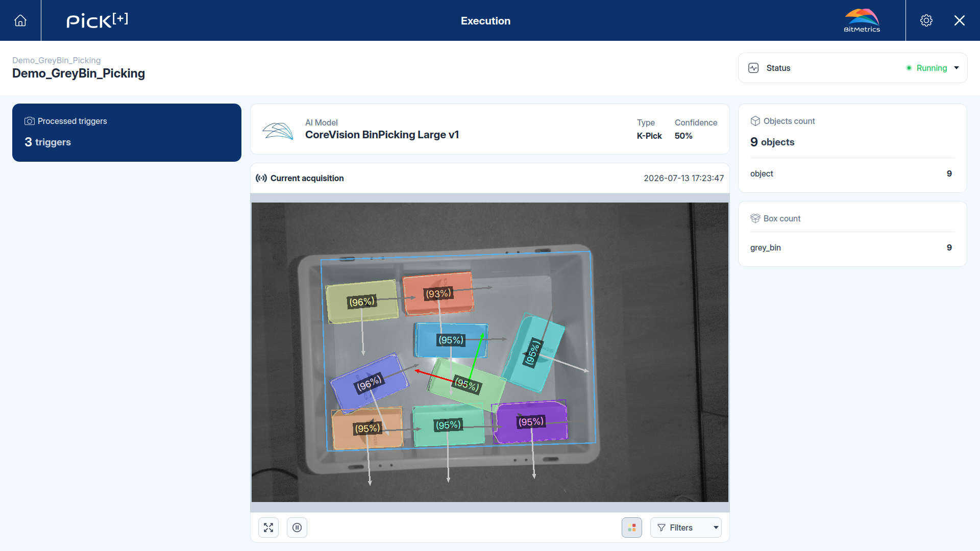Go to the home screen icon
Image resolution: width=980 pixels, height=551 pixels.
tap(20, 20)
